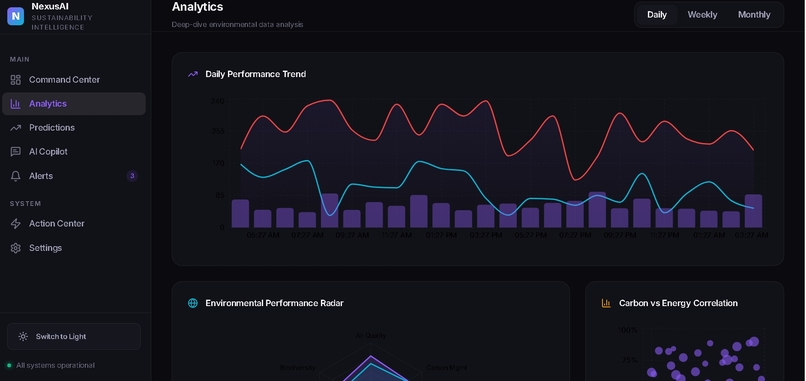Image resolution: width=806 pixels, height=381 pixels.
Task: Click the 75% label on scatter chart
Action: [629, 360]
